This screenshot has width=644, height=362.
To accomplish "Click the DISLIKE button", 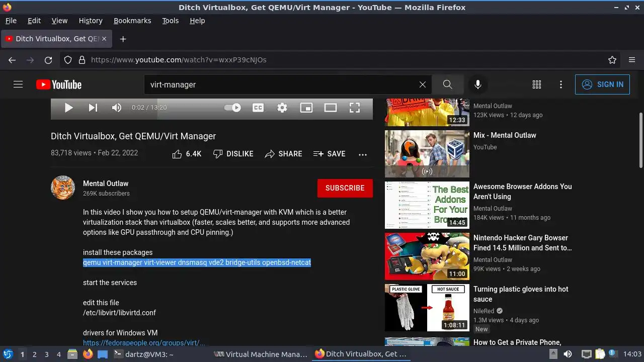I will (x=233, y=154).
